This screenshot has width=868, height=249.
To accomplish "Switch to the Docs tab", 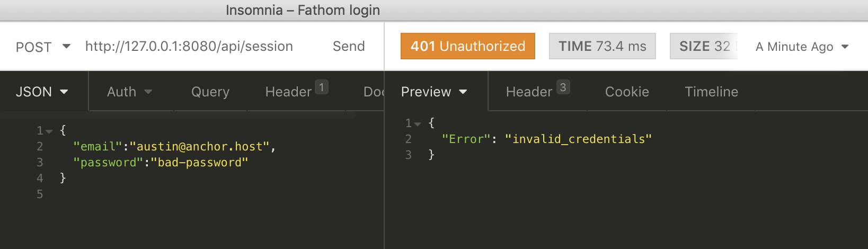I will click(373, 92).
